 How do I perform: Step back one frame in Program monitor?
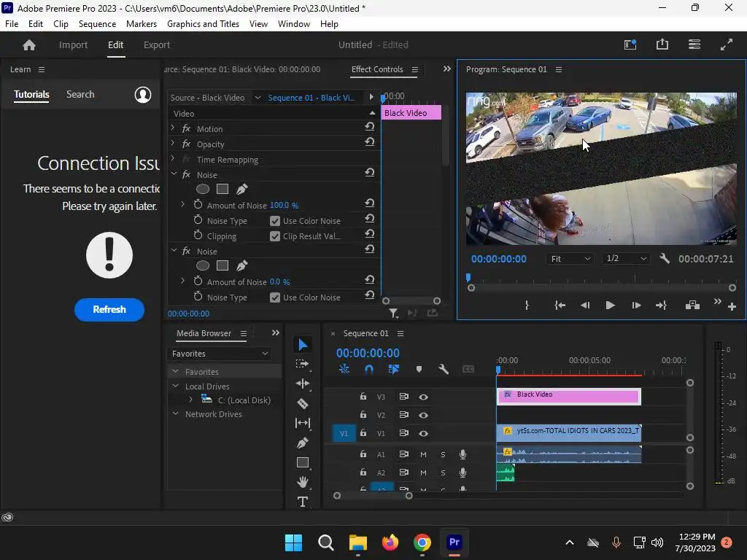[x=585, y=306]
